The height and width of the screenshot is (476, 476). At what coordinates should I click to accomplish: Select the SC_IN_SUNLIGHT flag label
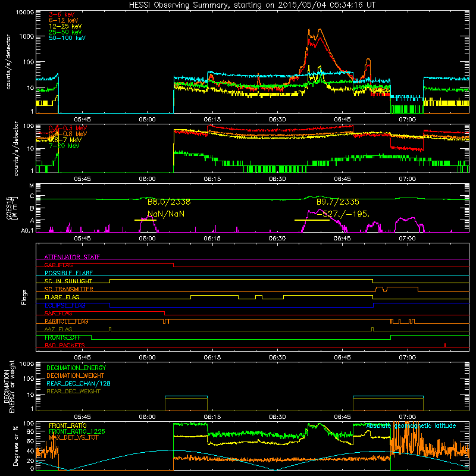68,281
